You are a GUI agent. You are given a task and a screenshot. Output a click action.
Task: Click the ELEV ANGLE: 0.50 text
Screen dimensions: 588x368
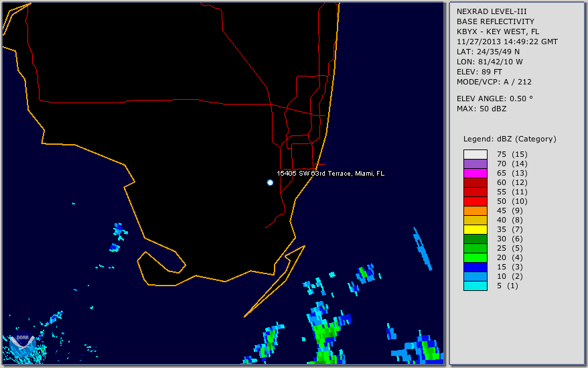point(495,99)
